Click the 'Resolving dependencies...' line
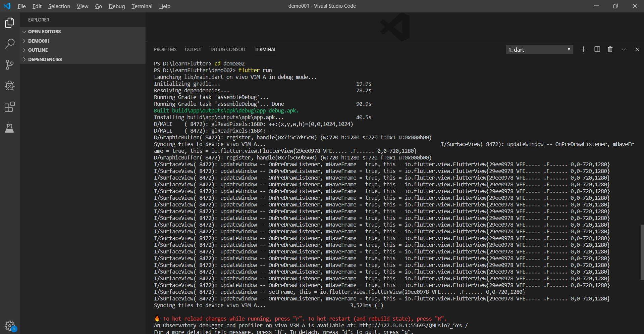The image size is (644, 334). point(192,90)
